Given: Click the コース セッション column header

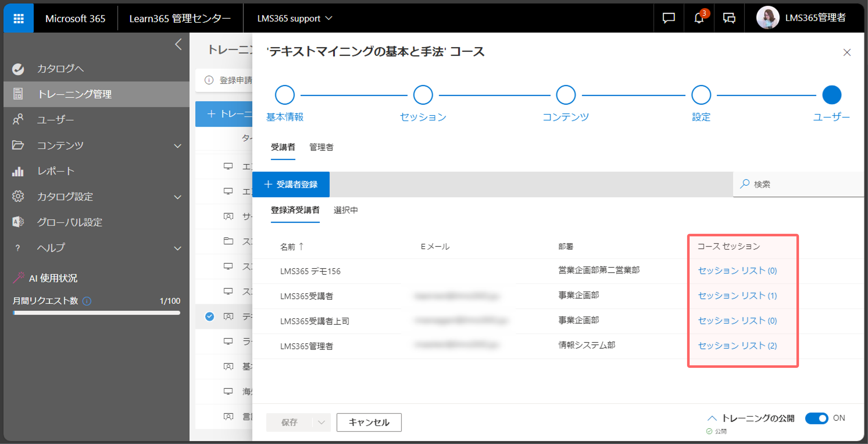Looking at the screenshot, I should pyautogui.click(x=729, y=246).
